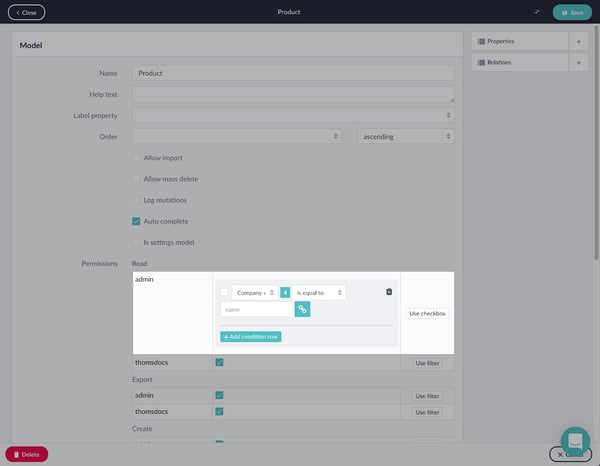
Task: Expand the Label property dropdown
Action: (x=293, y=115)
